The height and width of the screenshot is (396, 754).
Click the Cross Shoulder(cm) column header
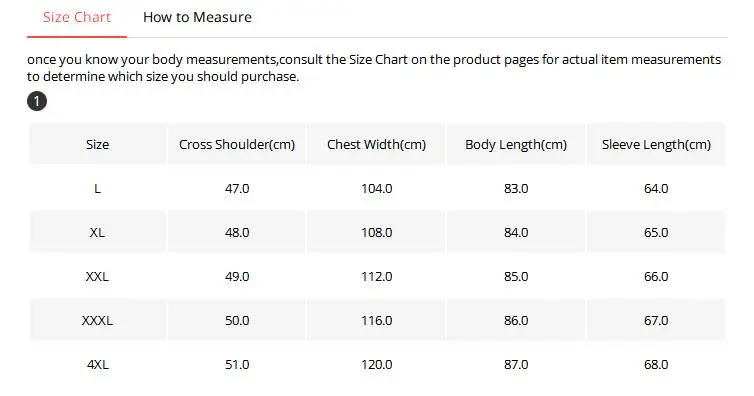pos(237,144)
